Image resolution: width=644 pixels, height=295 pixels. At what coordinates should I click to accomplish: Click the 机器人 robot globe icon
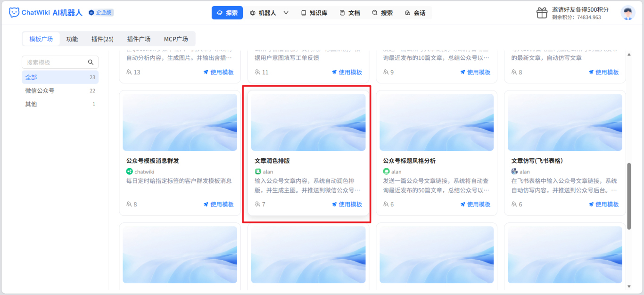253,13
